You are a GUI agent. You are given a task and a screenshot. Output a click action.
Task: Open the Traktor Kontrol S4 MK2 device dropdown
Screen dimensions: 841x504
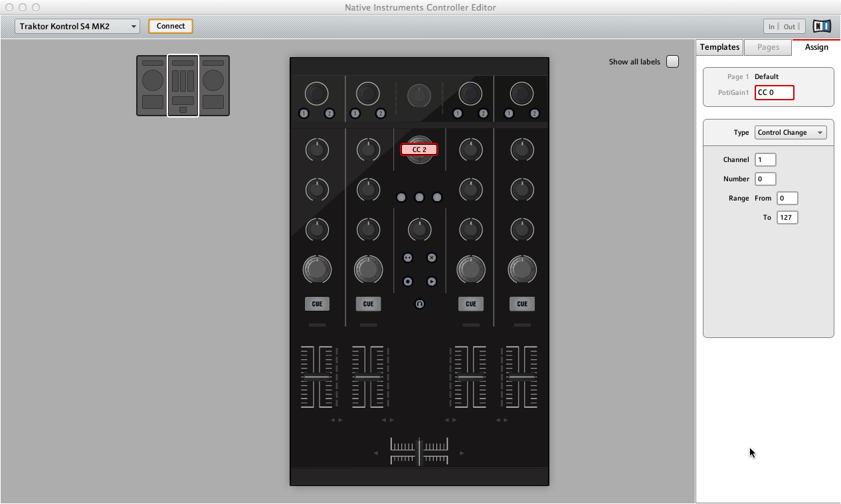tap(76, 26)
